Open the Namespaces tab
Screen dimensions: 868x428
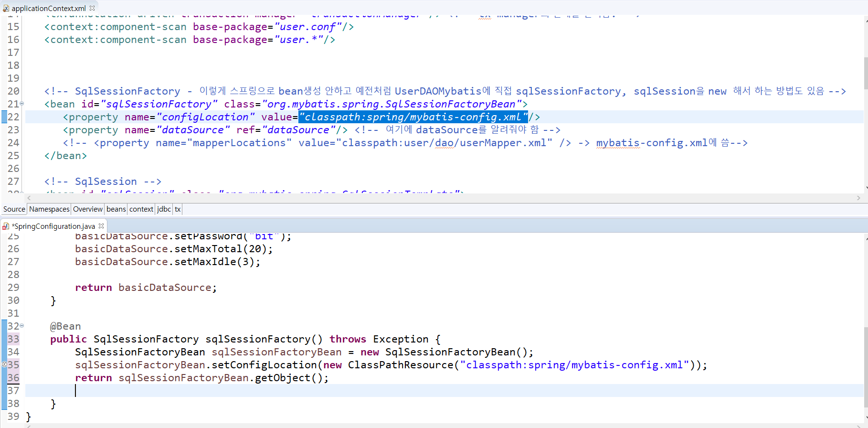click(49, 209)
